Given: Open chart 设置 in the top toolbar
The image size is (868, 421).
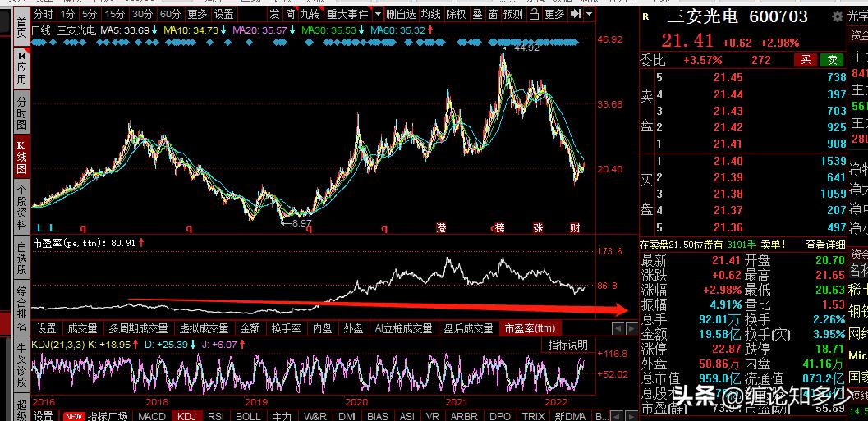Looking at the screenshot, I should (x=223, y=14).
